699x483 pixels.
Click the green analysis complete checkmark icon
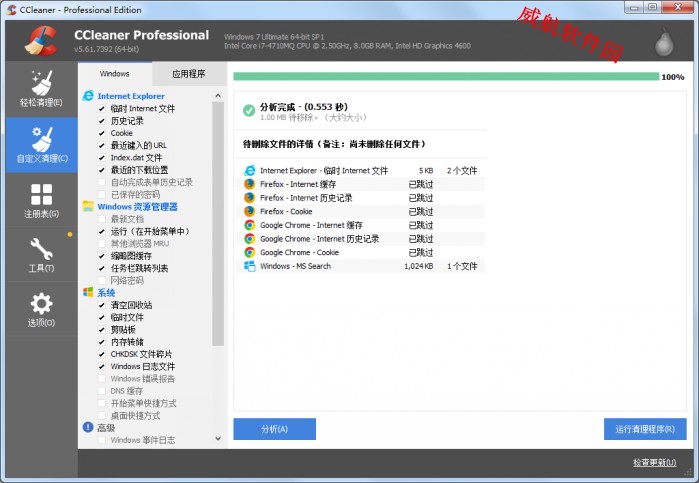click(x=249, y=110)
